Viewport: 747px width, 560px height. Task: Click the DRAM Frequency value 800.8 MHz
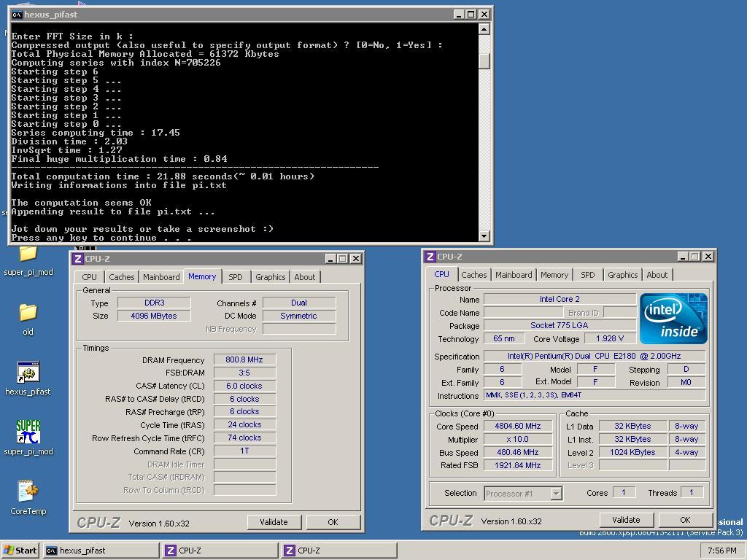244,359
